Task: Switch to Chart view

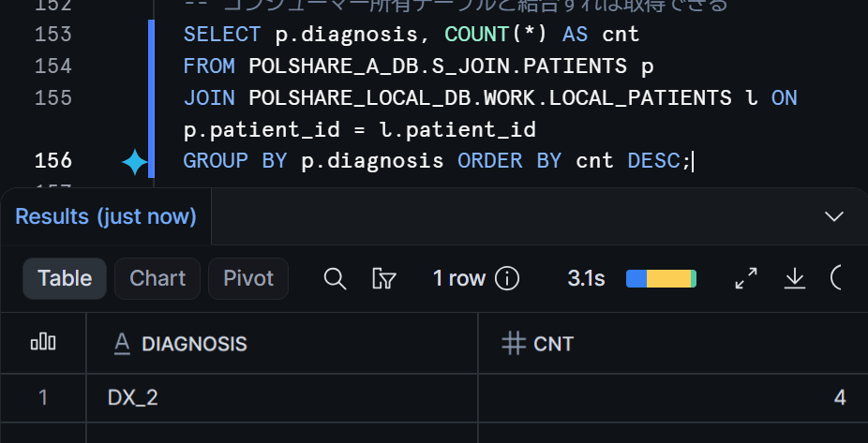Action: [157, 279]
